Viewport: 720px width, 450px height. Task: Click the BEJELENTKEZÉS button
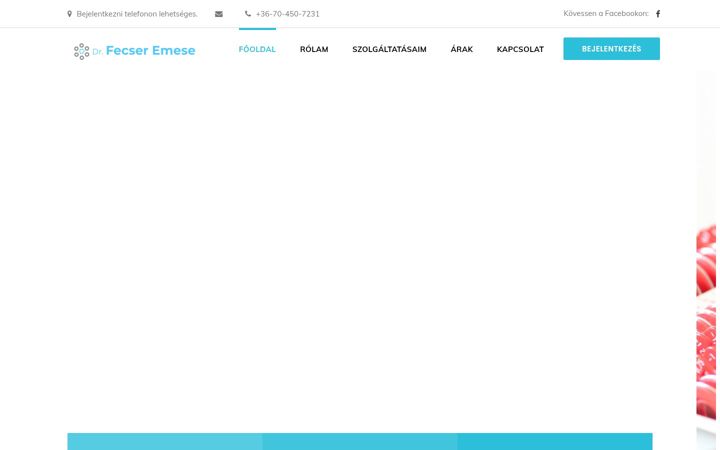click(x=612, y=49)
